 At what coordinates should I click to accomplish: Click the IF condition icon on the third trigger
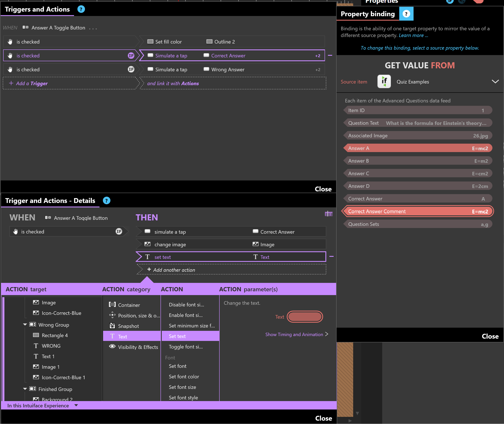(131, 69)
